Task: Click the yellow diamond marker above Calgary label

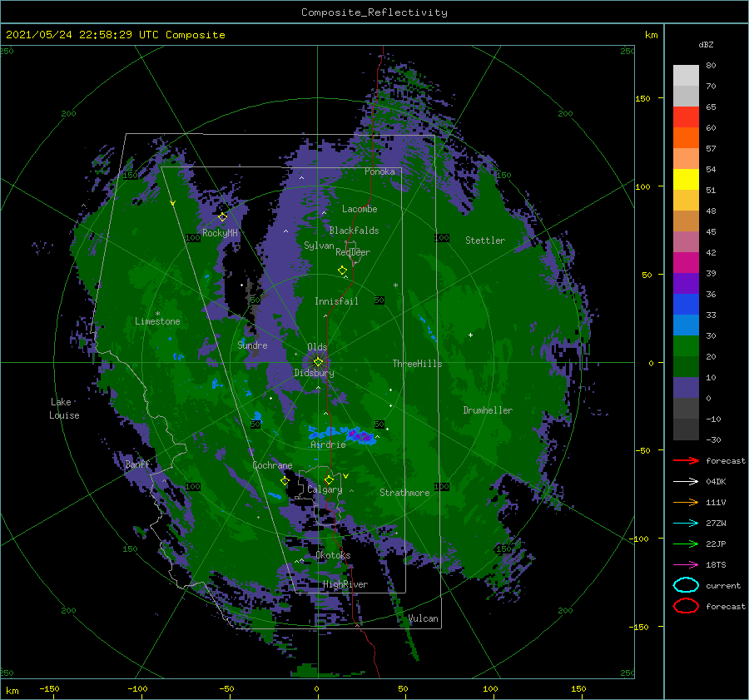Action: [329, 479]
